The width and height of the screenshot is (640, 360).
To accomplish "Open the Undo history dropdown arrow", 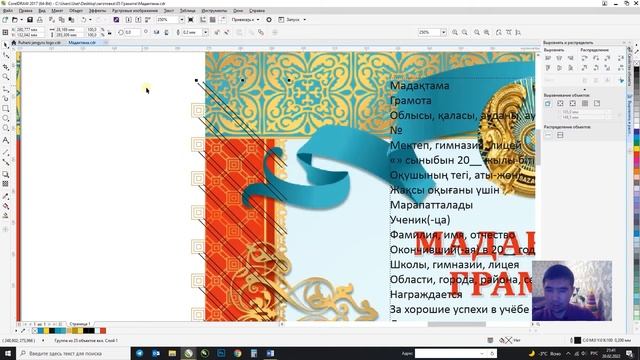I will click(90, 20).
